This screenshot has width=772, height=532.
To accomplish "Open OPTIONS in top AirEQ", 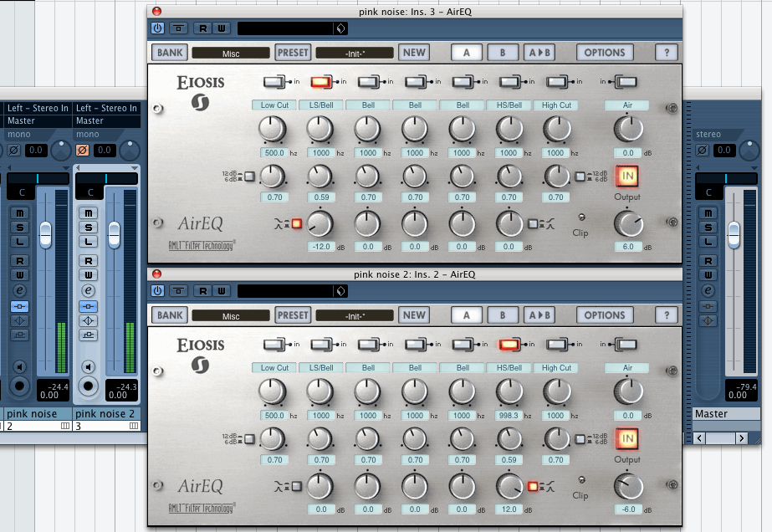I will pyautogui.click(x=605, y=53).
